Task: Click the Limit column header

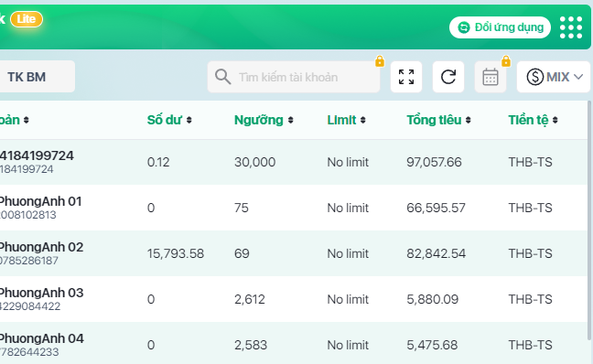Action: pos(341,120)
